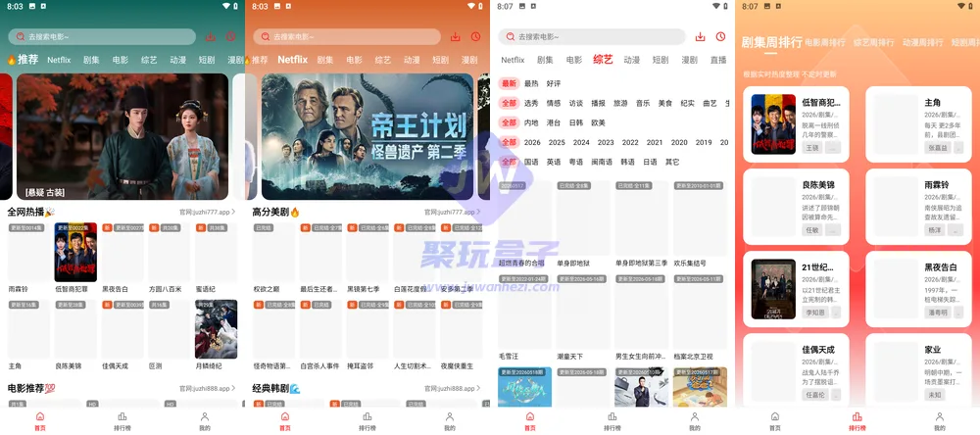Tap the 首页 home icon on the orange Netflix screen
The height and width of the screenshot is (435, 980).
pos(285,416)
